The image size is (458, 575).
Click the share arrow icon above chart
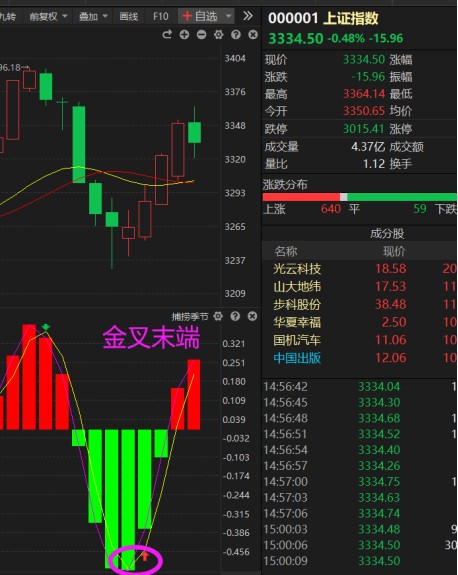click(x=167, y=35)
